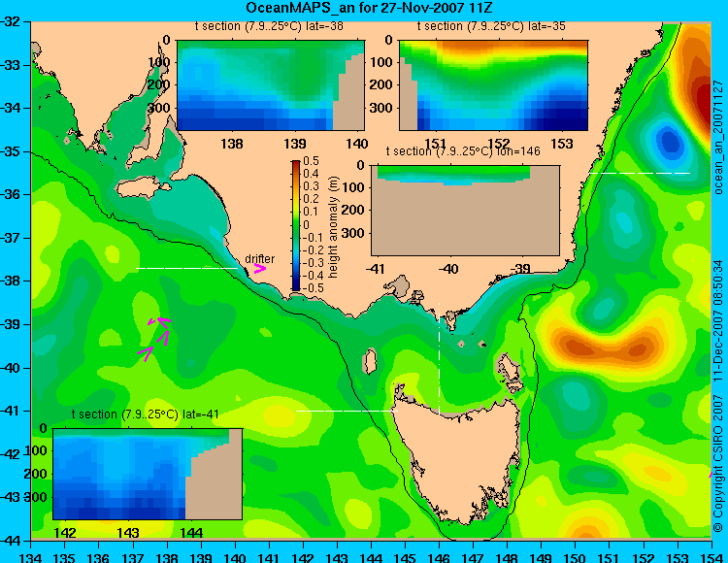Click the 'height anomaly (m)' color bar label

[x=333, y=227]
